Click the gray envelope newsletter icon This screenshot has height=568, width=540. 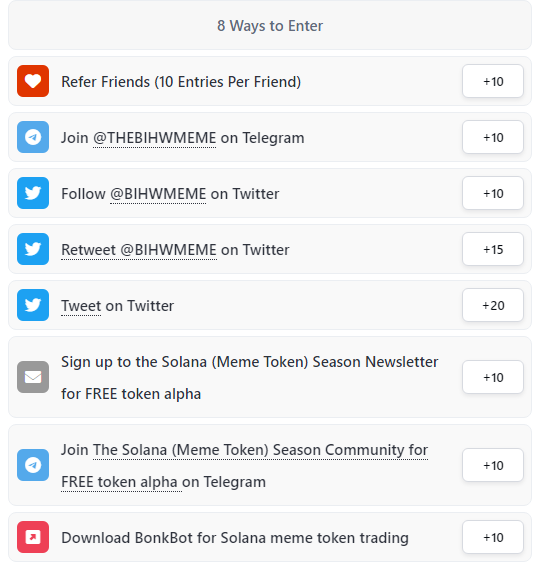tap(33, 377)
